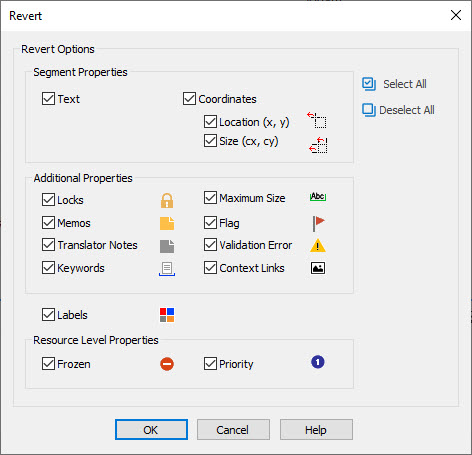Click the yellow Memos note icon
This screenshot has height=455, width=472.
coord(167,223)
